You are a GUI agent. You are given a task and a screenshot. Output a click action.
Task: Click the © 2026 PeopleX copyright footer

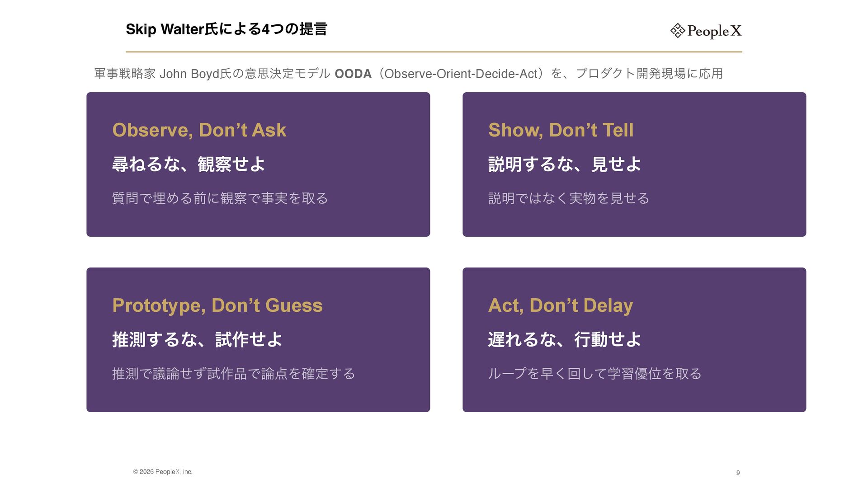(163, 472)
